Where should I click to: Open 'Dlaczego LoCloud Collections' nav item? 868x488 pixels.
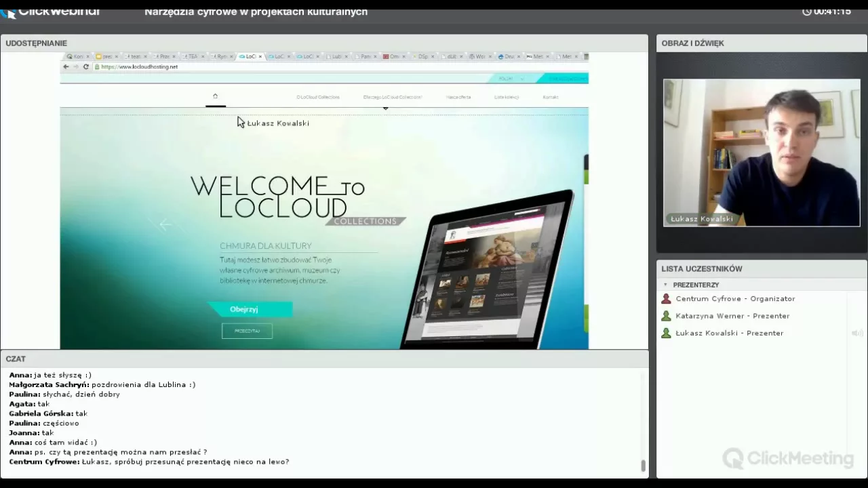coord(392,97)
